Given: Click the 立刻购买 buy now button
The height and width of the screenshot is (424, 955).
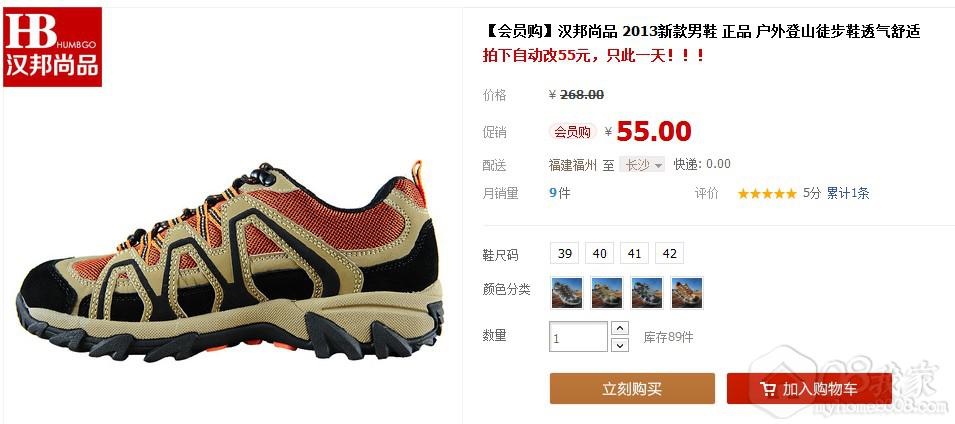Looking at the screenshot, I should (x=632, y=389).
